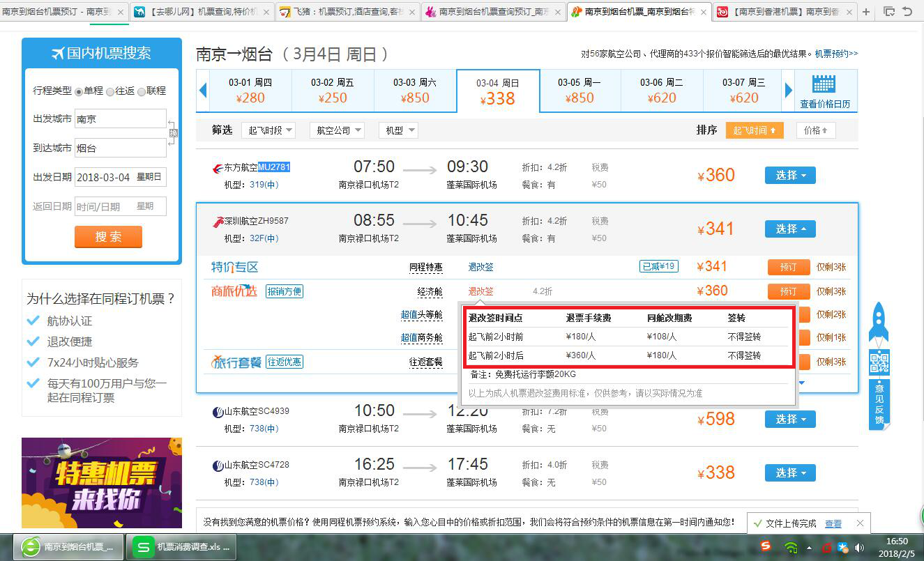Open the 机型 filter dropdown
The height and width of the screenshot is (561, 924).
pos(397,130)
